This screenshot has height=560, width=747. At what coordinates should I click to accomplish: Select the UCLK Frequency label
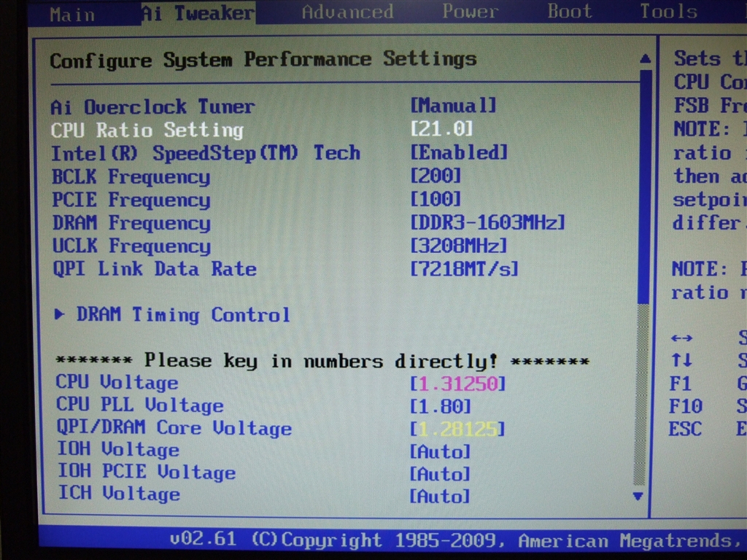(x=131, y=246)
